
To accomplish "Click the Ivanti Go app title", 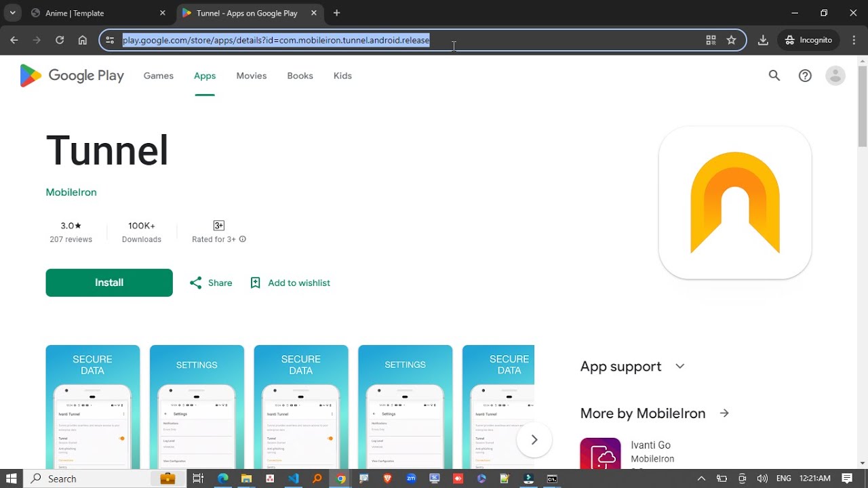I will tap(650, 445).
